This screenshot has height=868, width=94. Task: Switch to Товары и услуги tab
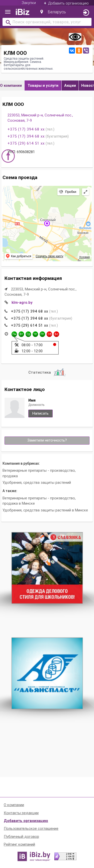point(43,85)
